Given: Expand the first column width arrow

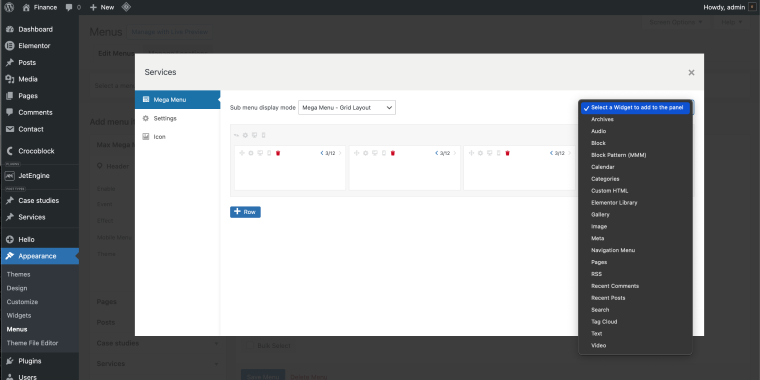Looking at the screenshot, I should coord(340,153).
